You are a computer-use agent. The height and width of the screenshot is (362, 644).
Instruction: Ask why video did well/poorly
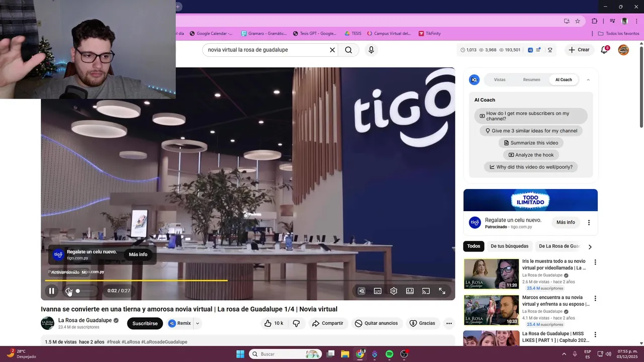click(531, 167)
